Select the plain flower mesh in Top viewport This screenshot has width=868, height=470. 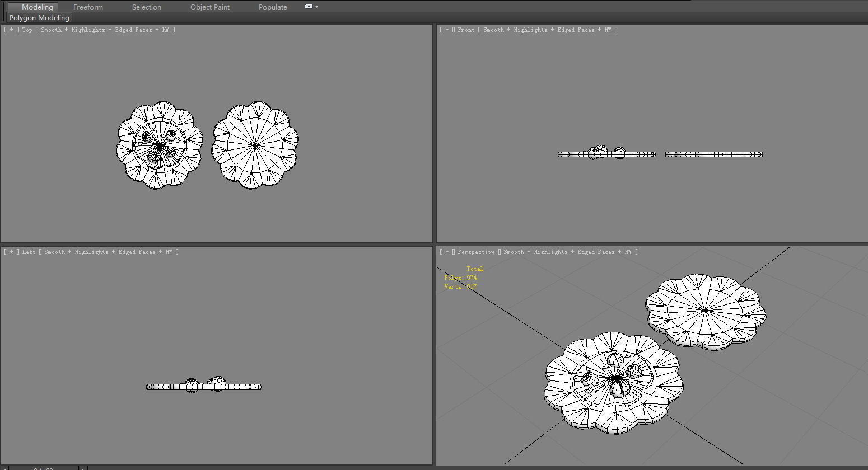(255, 145)
